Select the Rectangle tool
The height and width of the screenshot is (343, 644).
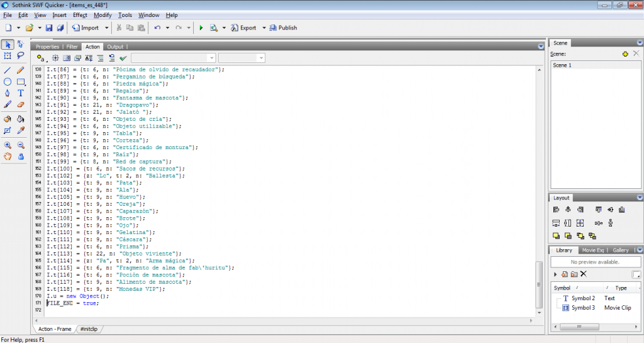(x=21, y=82)
